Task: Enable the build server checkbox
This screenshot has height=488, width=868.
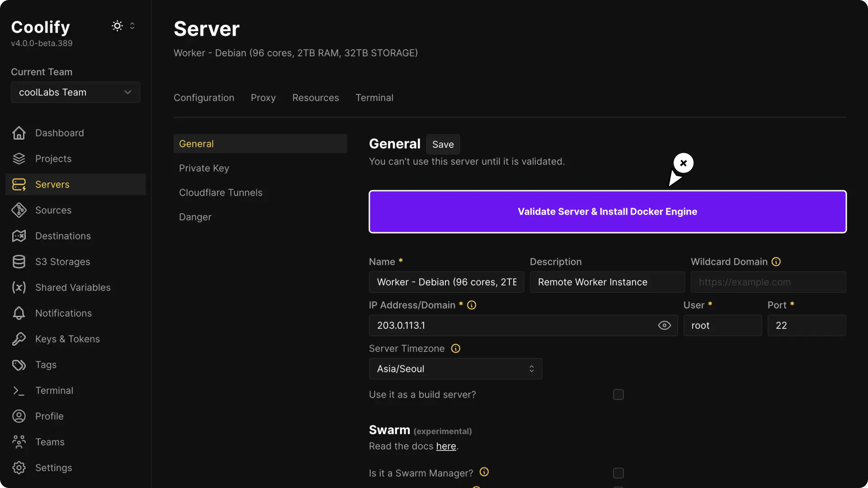Action: click(618, 394)
